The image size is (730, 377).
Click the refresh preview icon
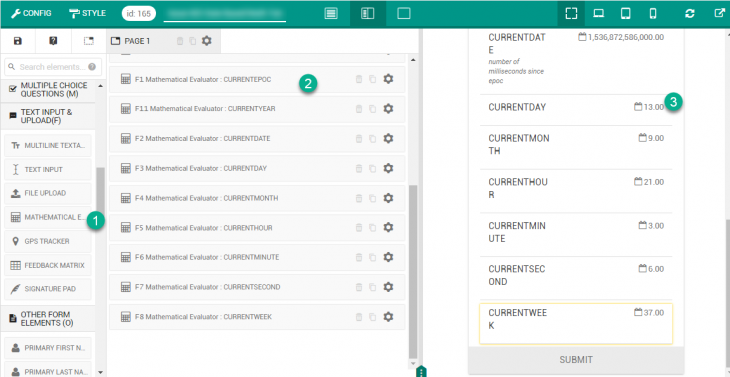689,13
